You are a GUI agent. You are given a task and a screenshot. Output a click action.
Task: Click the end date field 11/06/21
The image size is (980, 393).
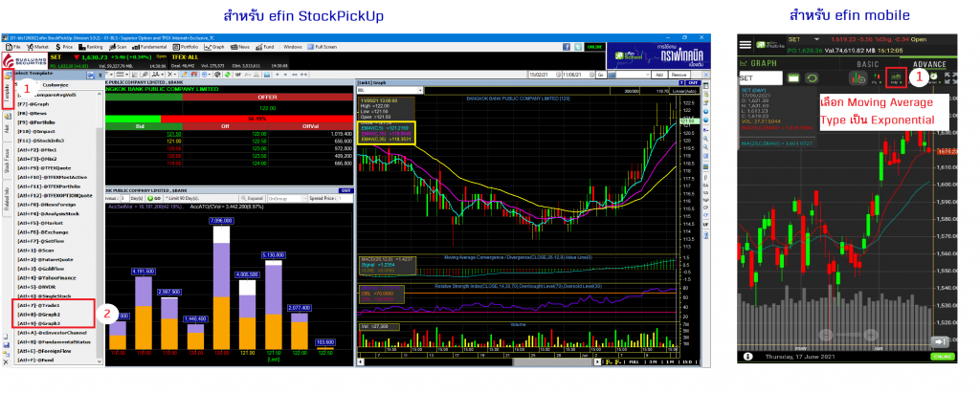pyautogui.click(x=577, y=75)
